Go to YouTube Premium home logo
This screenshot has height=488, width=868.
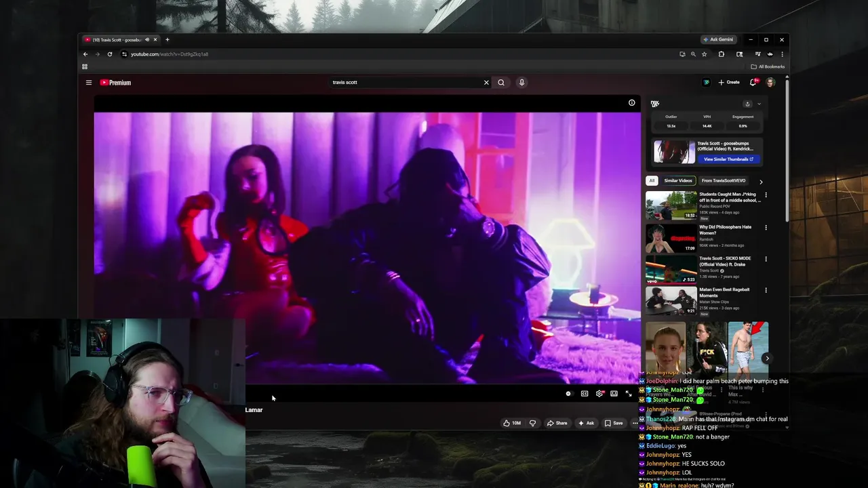tap(115, 83)
